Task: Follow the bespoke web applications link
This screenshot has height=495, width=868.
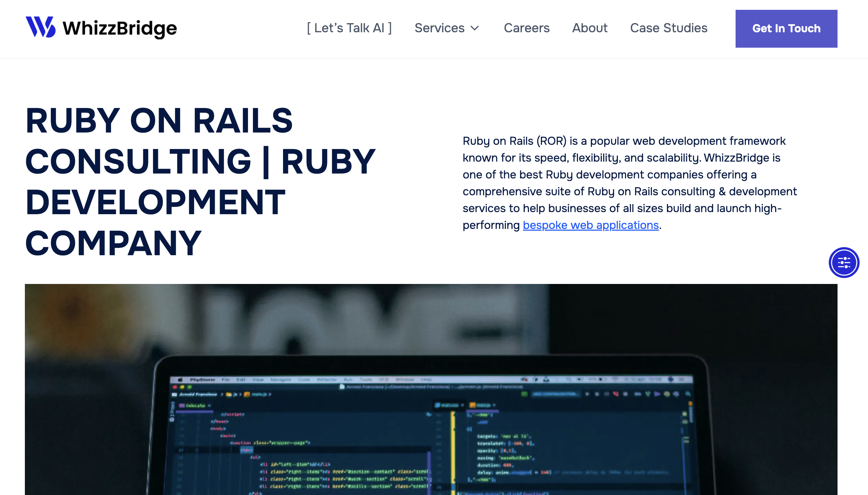Action: tap(591, 225)
